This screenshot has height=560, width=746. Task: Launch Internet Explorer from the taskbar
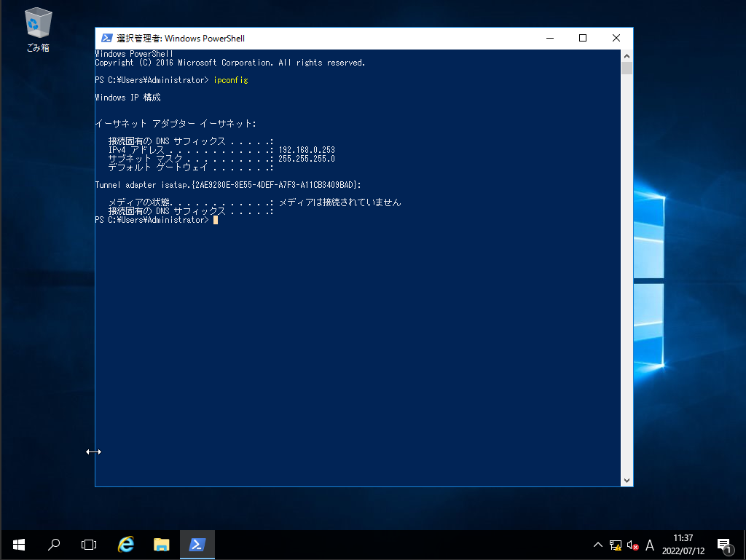click(x=126, y=545)
